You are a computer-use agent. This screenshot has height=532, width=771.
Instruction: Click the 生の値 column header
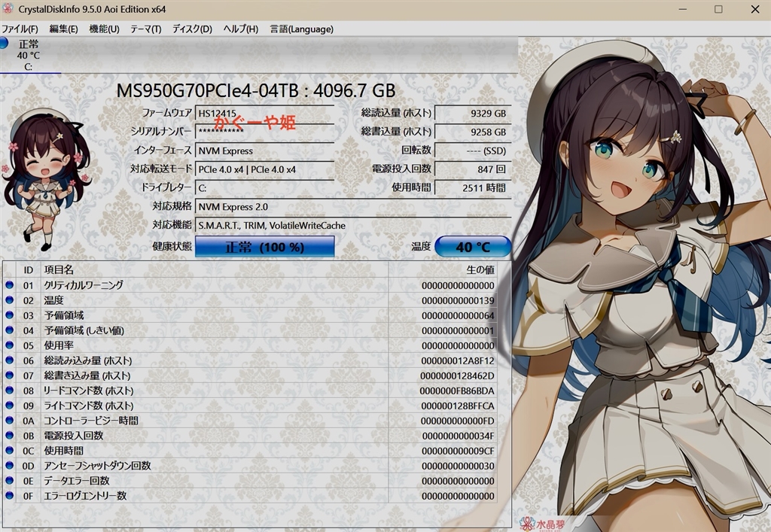480,269
